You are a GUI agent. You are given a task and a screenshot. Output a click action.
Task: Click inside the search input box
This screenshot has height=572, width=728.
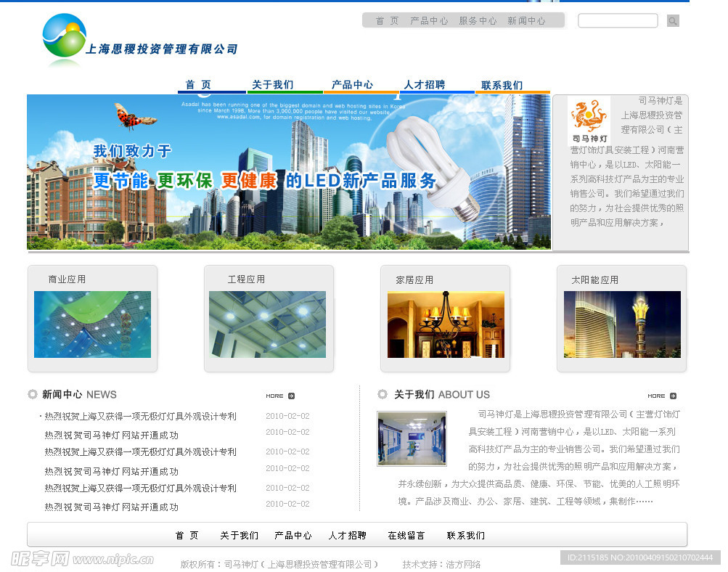(618, 20)
